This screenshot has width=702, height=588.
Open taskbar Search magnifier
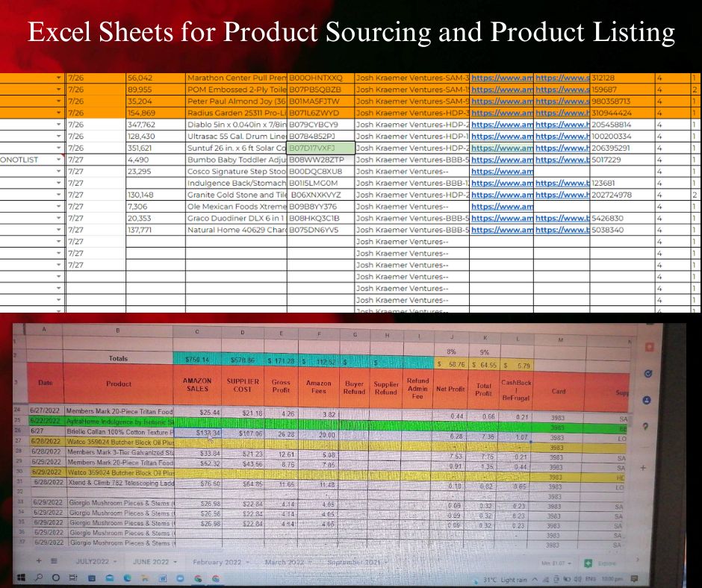(x=39, y=578)
